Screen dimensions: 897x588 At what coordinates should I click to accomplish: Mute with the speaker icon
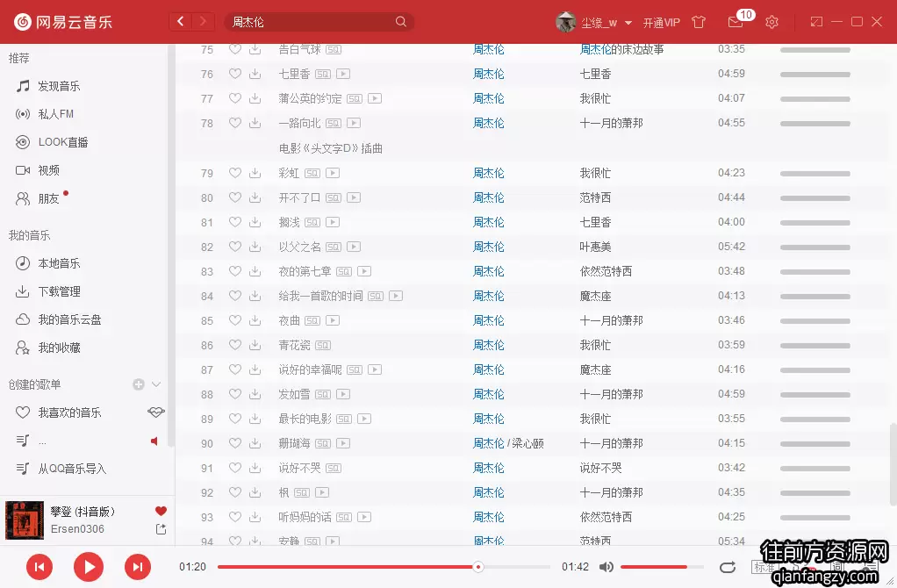[x=606, y=567]
